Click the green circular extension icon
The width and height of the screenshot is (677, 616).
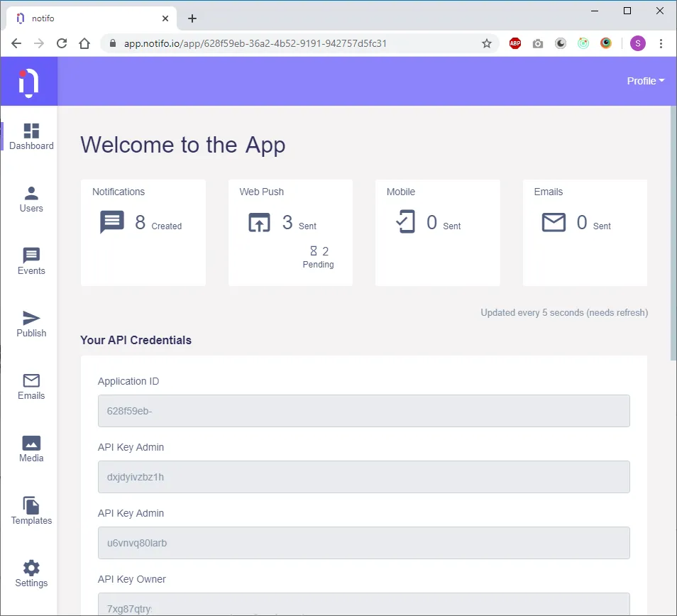(x=583, y=43)
